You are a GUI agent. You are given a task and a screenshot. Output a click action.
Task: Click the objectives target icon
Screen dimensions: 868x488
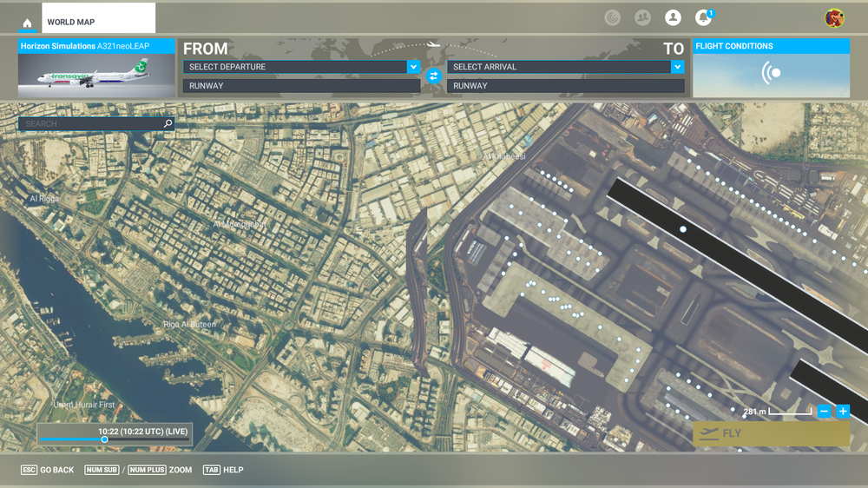pos(613,18)
